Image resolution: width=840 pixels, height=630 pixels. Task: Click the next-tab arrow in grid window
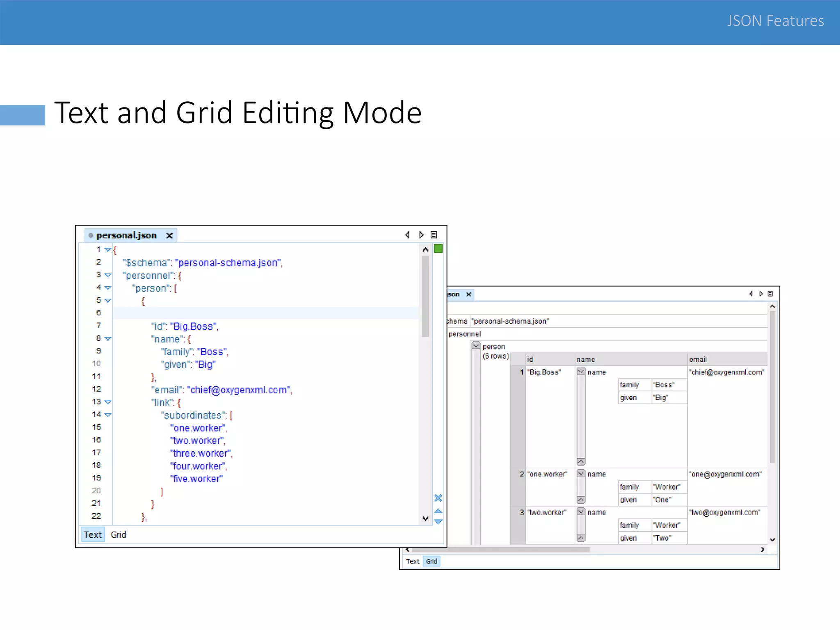click(761, 294)
